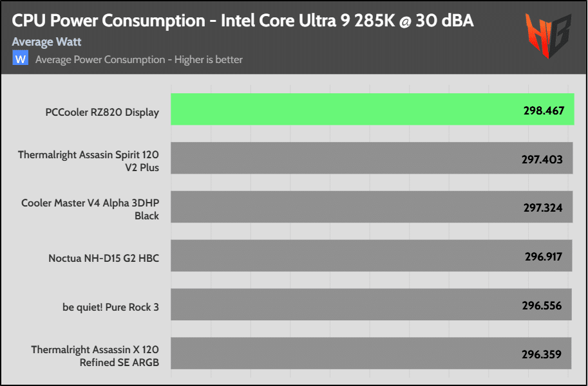Click the blue W watt icon
The width and height of the screenshot is (588, 386).
click(x=21, y=59)
